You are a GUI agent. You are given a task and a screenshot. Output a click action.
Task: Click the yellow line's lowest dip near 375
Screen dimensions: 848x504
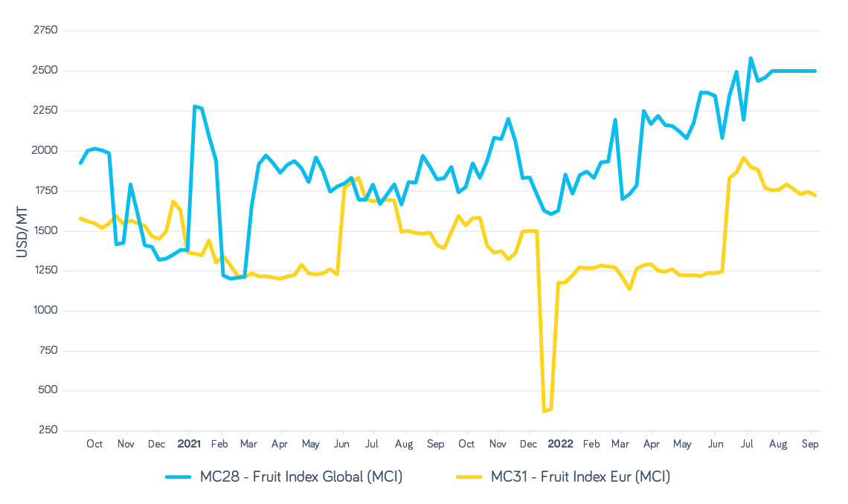(x=545, y=410)
